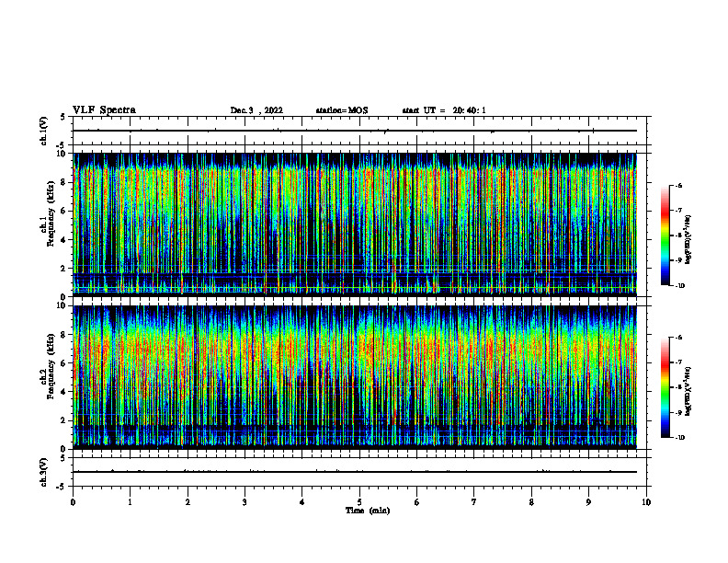Image resolution: width=728 pixels, height=563 pixels.
Task: Click the "-6" label on ch.2 color bar
Action: (x=678, y=338)
